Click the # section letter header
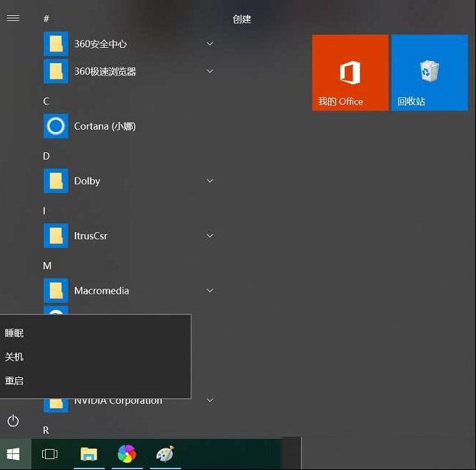Image resolution: width=476 pixels, height=470 pixels. tap(46, 19)
